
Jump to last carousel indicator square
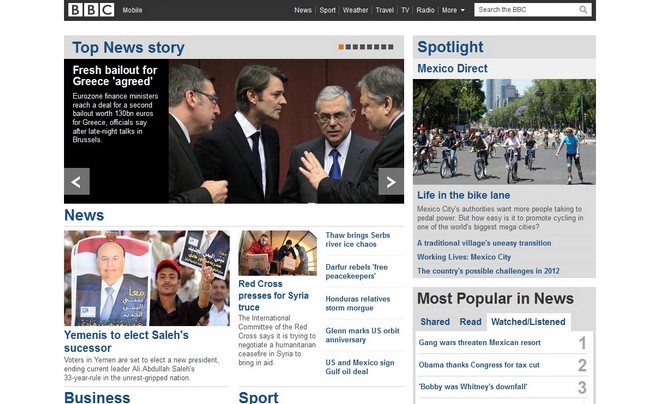pyautogui.click(x=391, y=47)
